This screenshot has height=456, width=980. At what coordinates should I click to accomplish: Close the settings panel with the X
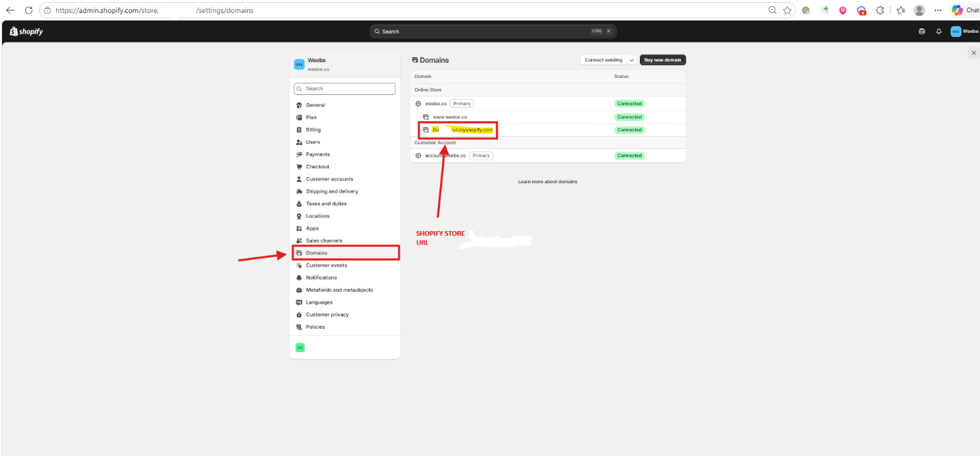point(974,53)
